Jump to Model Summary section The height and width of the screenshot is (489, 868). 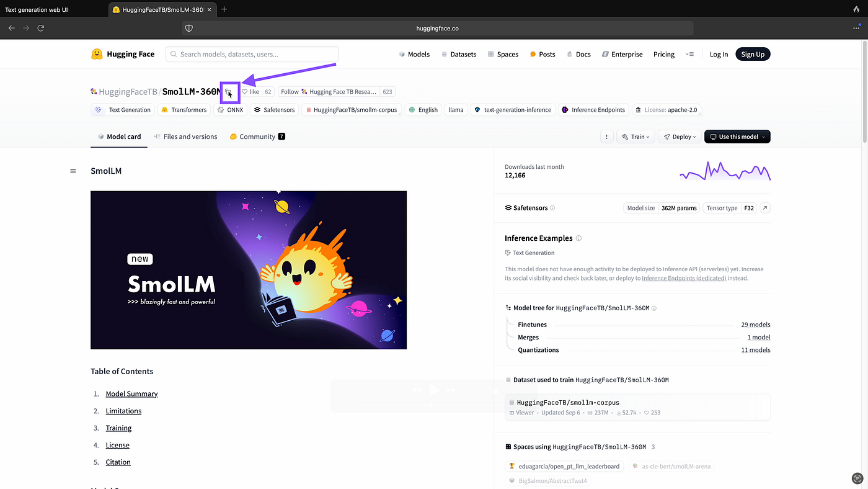(131, 394)
